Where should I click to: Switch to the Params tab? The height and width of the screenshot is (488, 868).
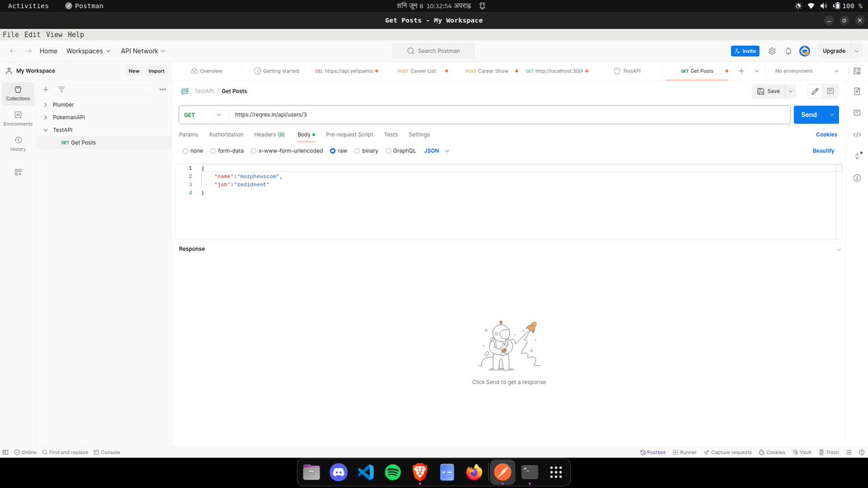point(189,134)
